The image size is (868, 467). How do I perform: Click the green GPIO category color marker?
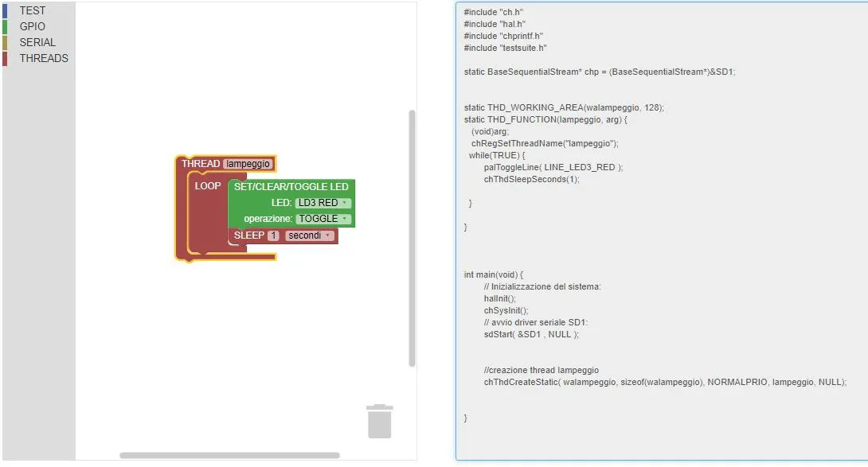[5, 26]
